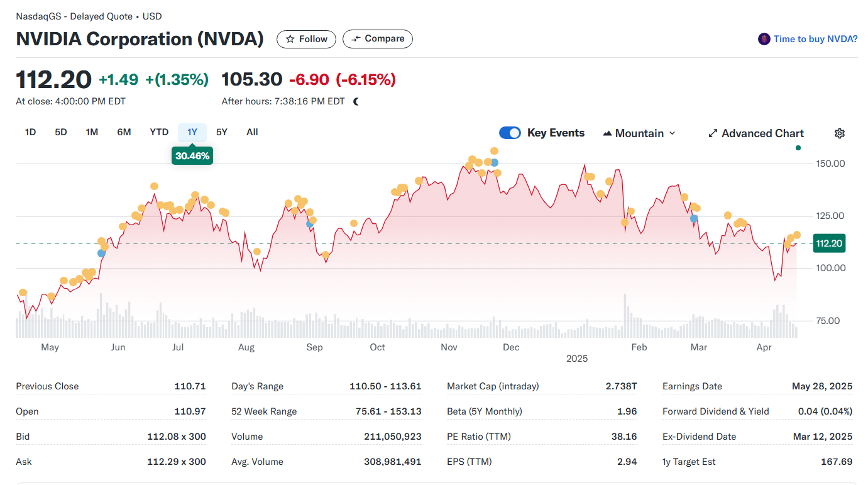Click the Ask value 112.29 x 300

tap(177, 462)
